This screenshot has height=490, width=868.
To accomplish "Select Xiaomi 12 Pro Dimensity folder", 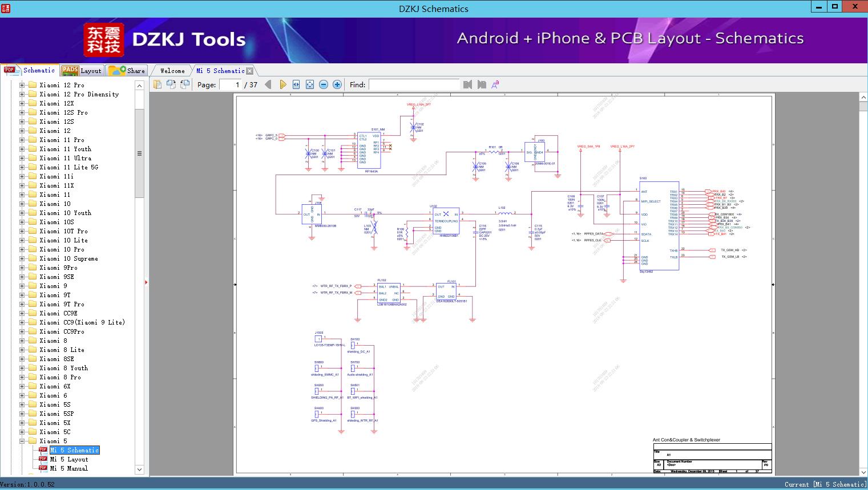I will point(79,94).
